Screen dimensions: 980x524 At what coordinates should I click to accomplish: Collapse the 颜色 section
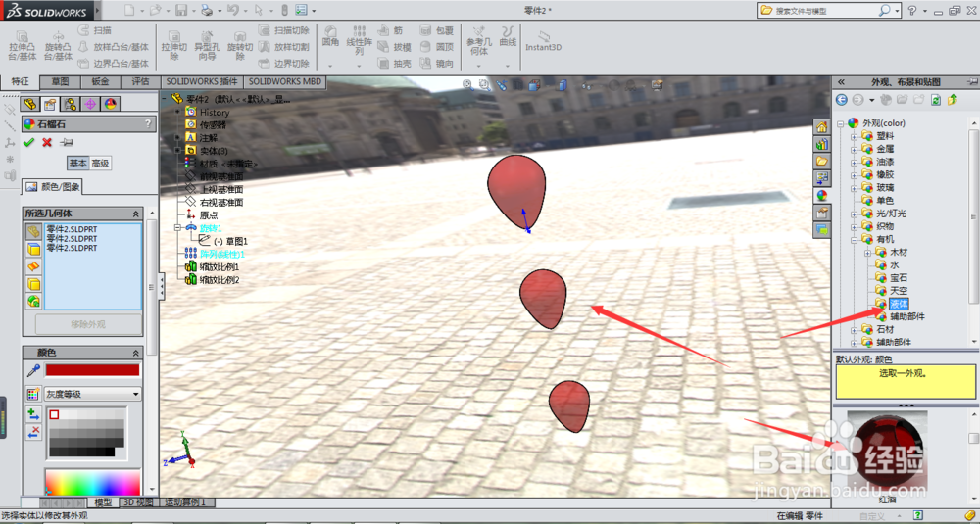coord(135,353)
